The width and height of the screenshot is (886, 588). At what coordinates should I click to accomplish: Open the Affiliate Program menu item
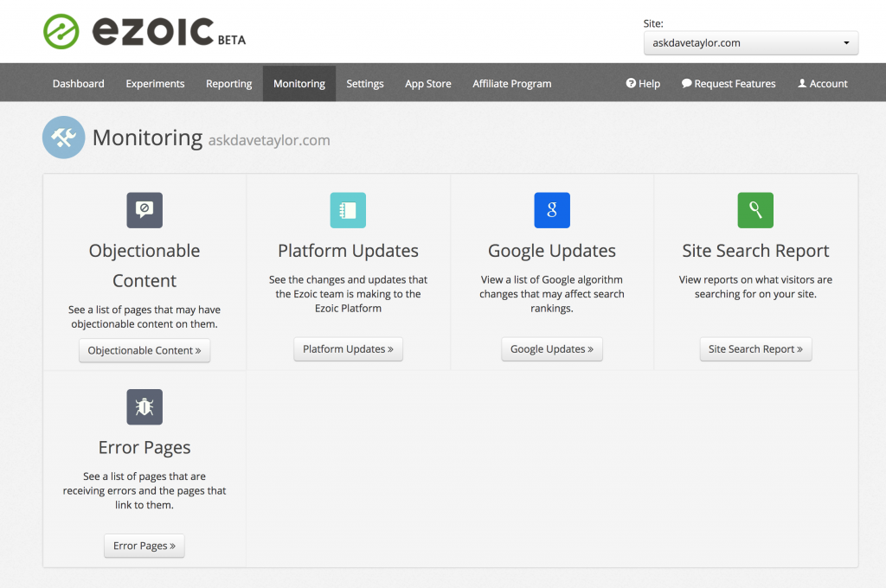coord(512,84)
